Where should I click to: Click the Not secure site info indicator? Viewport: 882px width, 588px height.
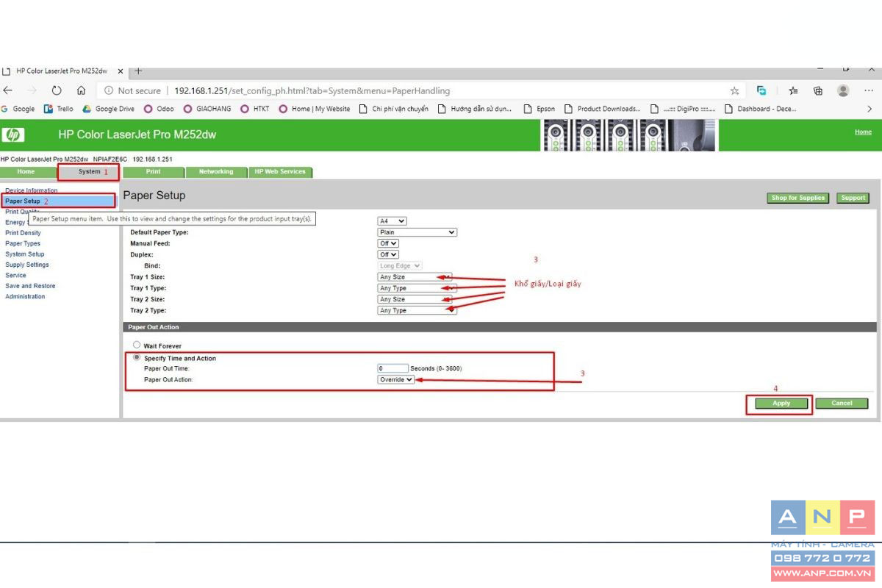[132, 90]
